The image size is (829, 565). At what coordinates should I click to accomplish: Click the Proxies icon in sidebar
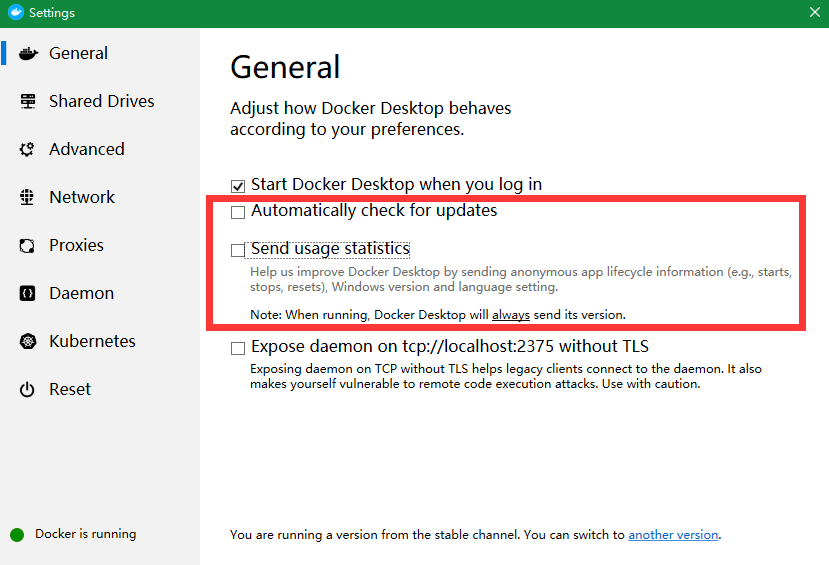tap(27, 245)
